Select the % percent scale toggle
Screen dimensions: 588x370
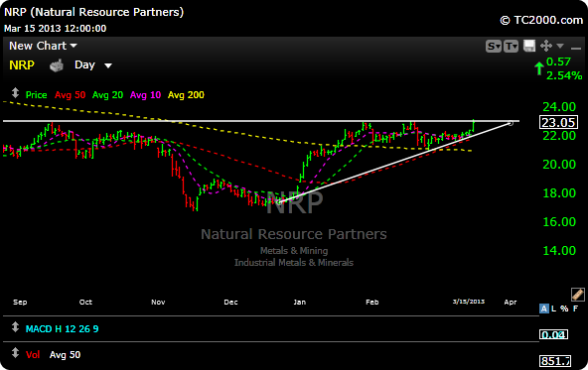tap(564, 308)
